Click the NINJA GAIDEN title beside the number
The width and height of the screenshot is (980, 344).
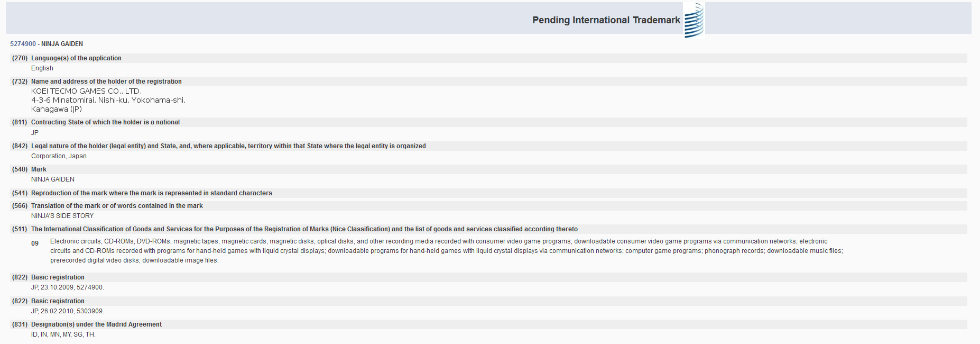tap(62, 44)
